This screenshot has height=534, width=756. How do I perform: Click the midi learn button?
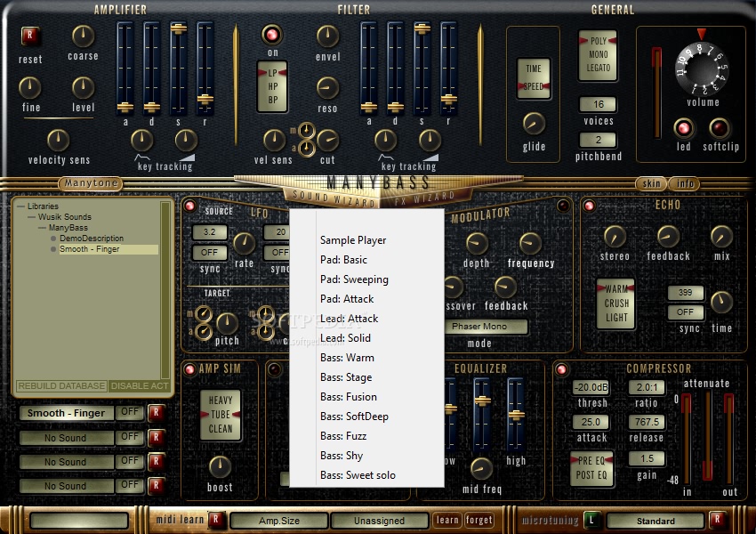point(447,520)
